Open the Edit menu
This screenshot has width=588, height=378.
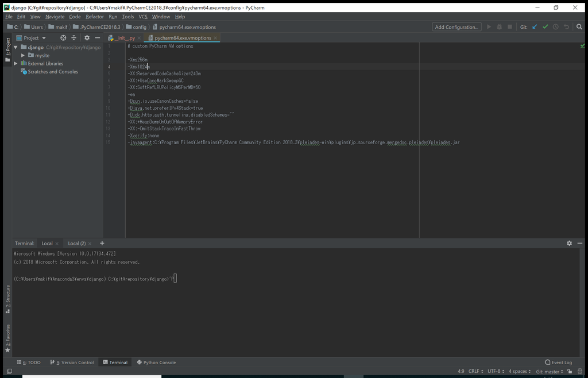pyautogui.click(x=21, y=17)
